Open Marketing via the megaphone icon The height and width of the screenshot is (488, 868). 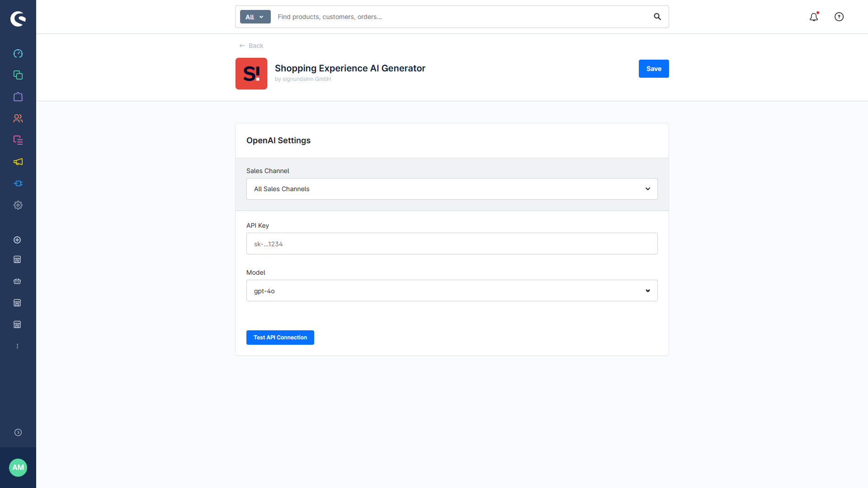18,162
